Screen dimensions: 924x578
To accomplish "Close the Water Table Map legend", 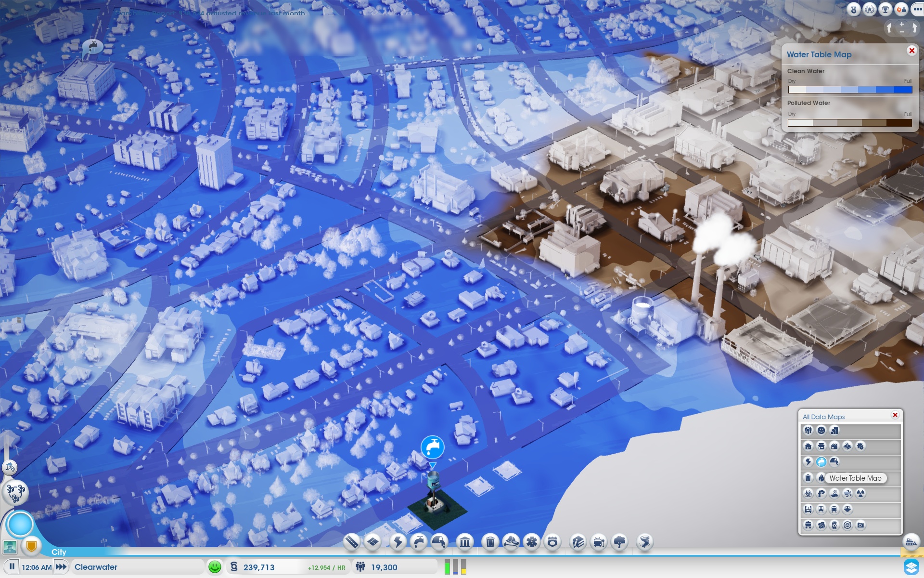I will coord(911,51).
